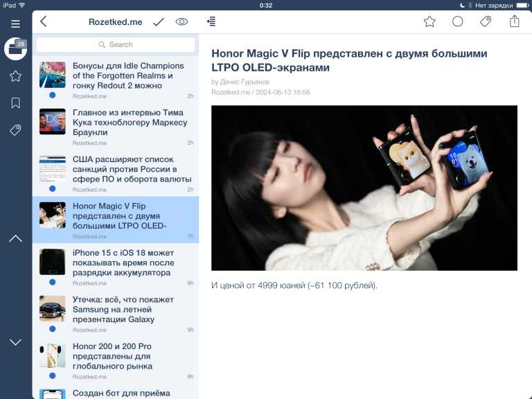
Task: Open Tim Cook interview article
Action: (x=116, y=127)
